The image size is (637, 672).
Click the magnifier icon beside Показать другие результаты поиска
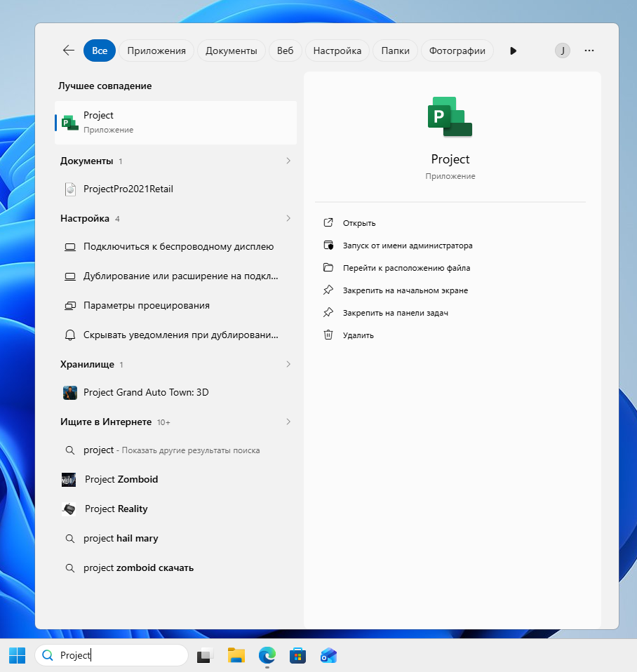pos(70,450)
